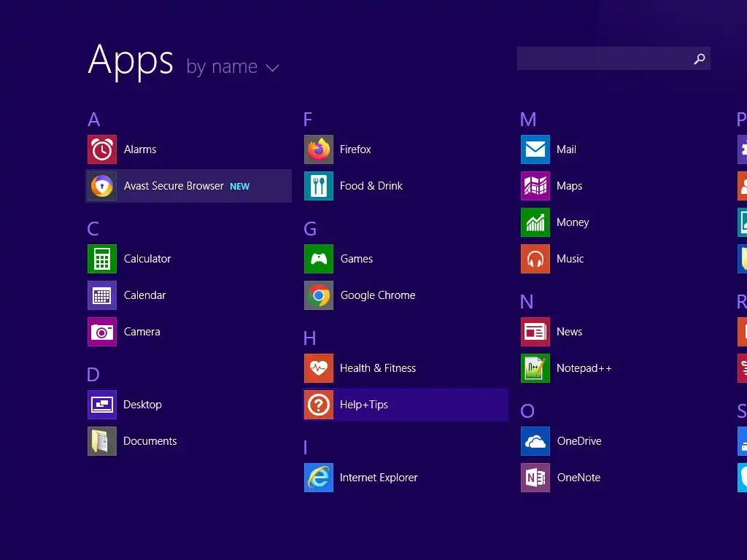Click the 'NEW' badge text
Screen dimensions: 747x560
[239, 186]
